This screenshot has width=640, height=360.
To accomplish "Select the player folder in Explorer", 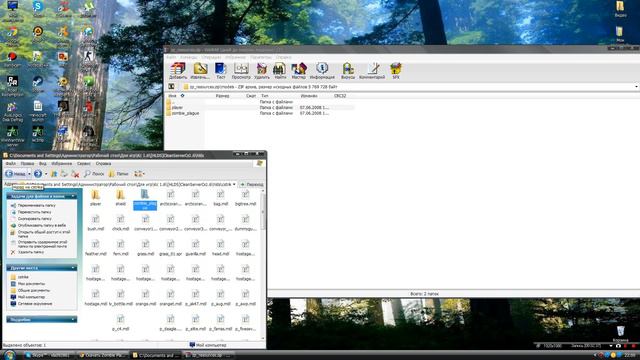I will [x=96, y=198].
